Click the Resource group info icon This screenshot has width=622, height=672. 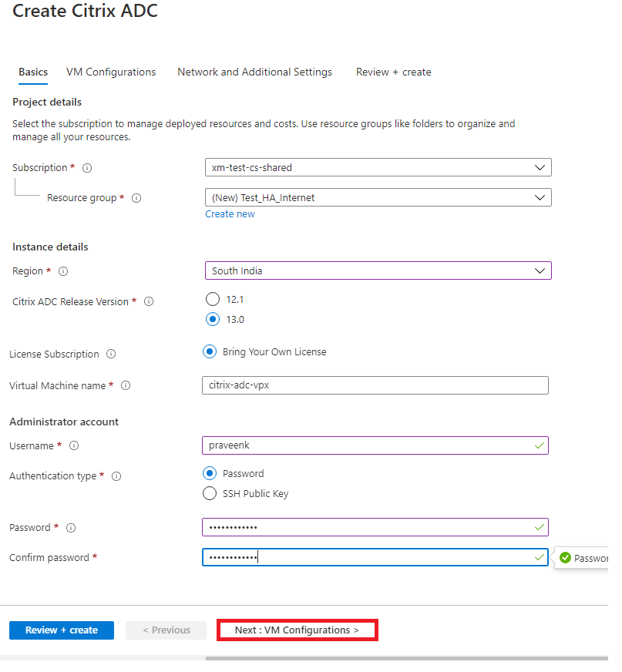(x=136, y=198)
